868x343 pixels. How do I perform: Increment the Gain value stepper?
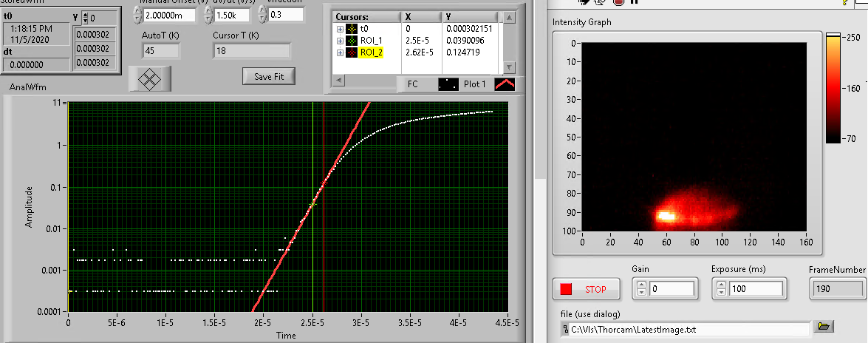coord(641,285)
